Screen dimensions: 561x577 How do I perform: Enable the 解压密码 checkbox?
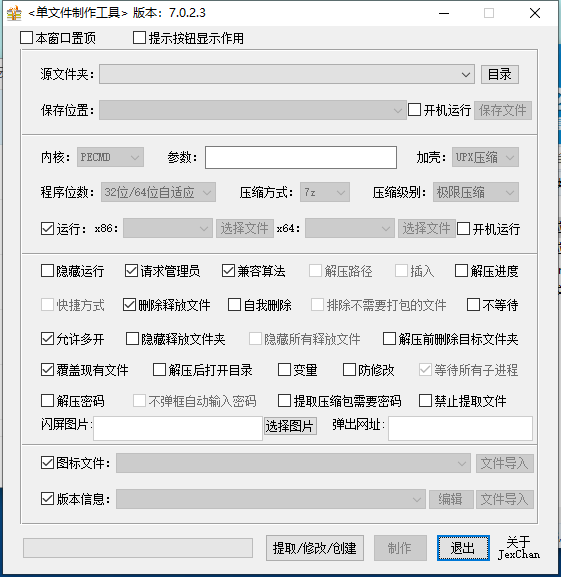47,401
